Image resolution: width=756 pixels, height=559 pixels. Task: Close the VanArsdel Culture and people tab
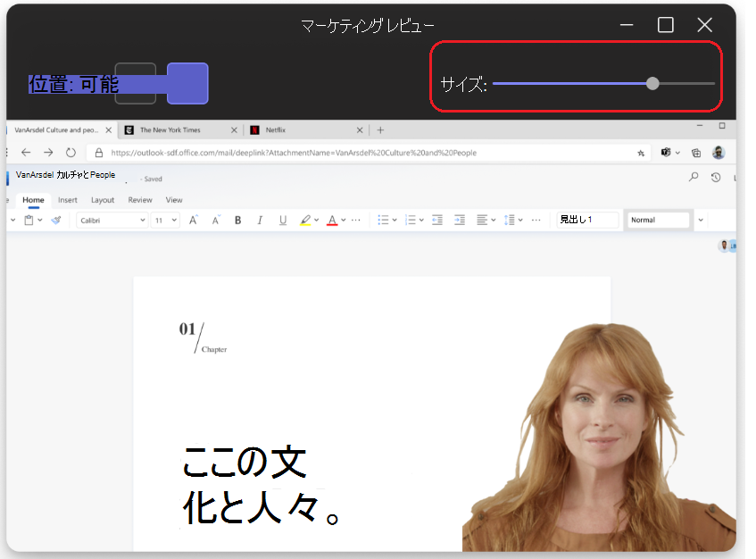(109, 130)
